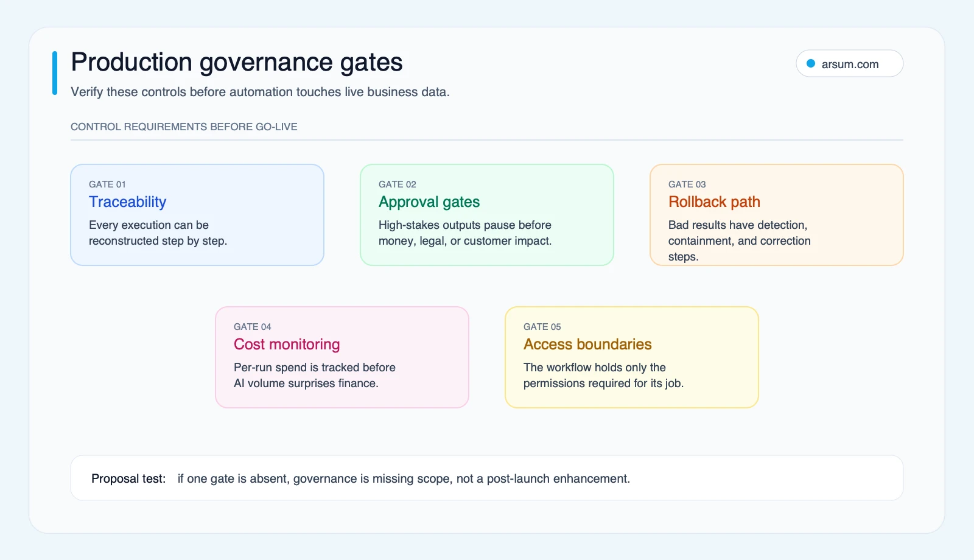Select the 'Rollback path' title

[714, 201]
